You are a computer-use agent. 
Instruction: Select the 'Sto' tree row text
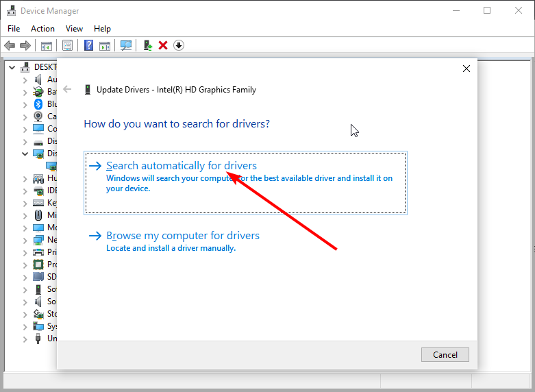pos(52,313)
